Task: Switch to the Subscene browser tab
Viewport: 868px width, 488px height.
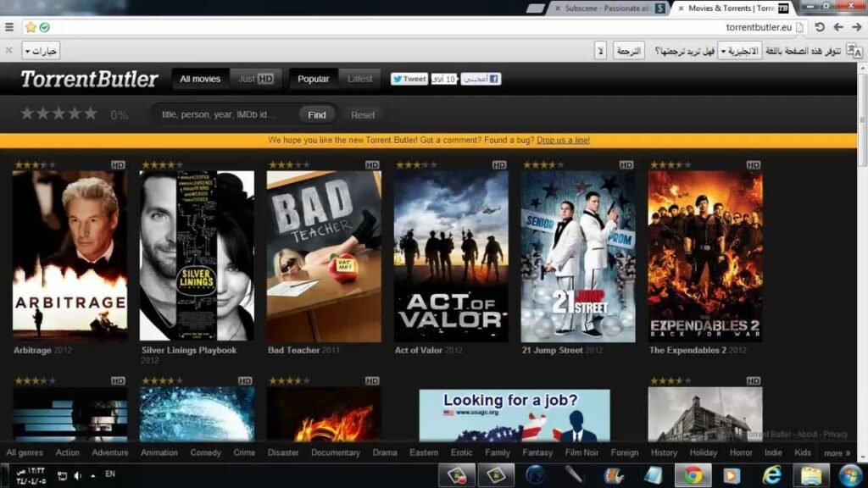Action: [x=607, y=8]
